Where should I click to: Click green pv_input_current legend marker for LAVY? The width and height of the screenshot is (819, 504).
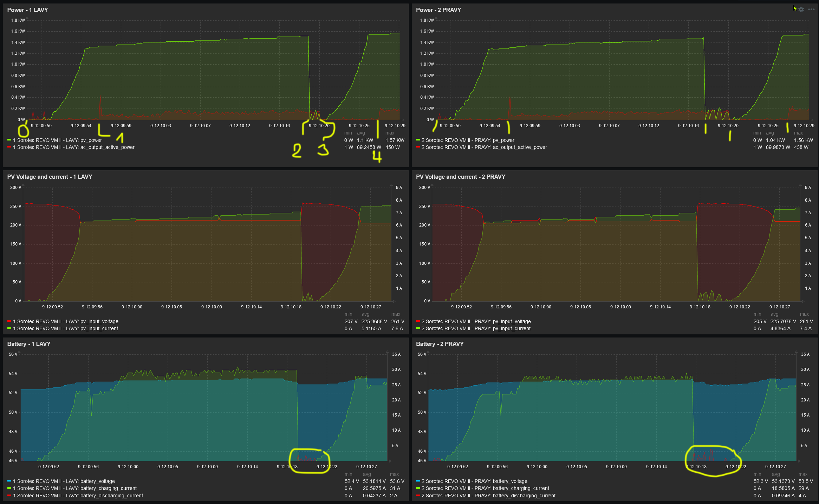tap(9, 328)
